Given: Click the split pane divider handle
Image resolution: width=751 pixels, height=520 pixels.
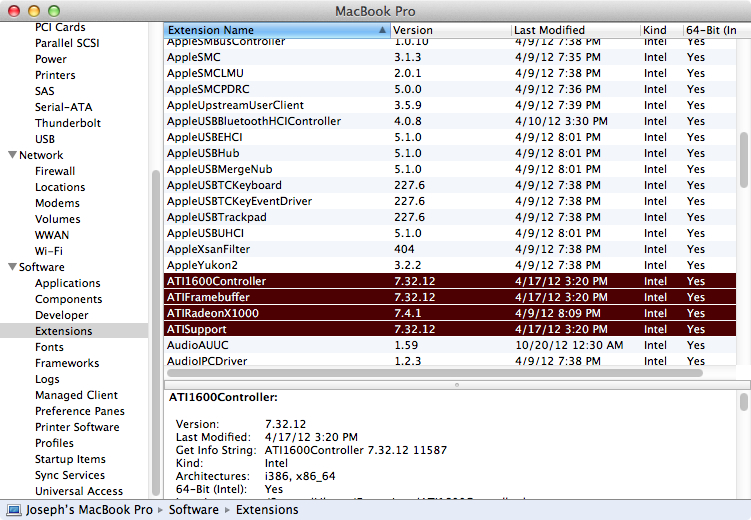Looking at the screenshot, I should (457, 384).
